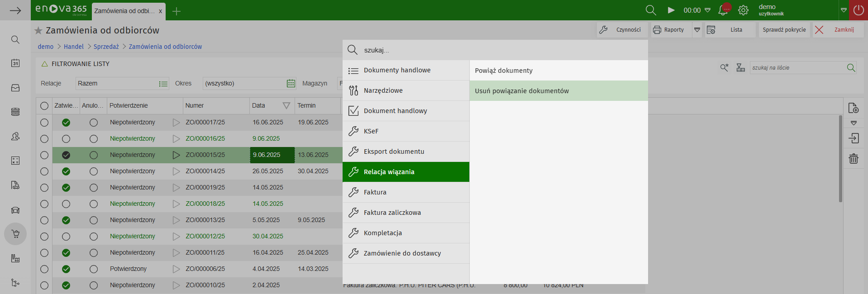The height and width of the screenshot is (294, 868).
Task: Toggle Anulowany circle for ZO/000014/25
Action: click(94, 171)
